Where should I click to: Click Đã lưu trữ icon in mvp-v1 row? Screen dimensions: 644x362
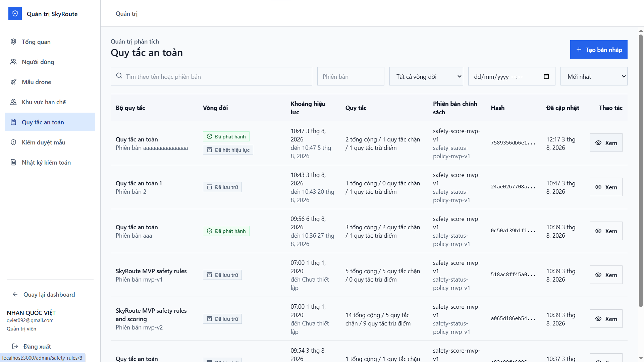210,275
